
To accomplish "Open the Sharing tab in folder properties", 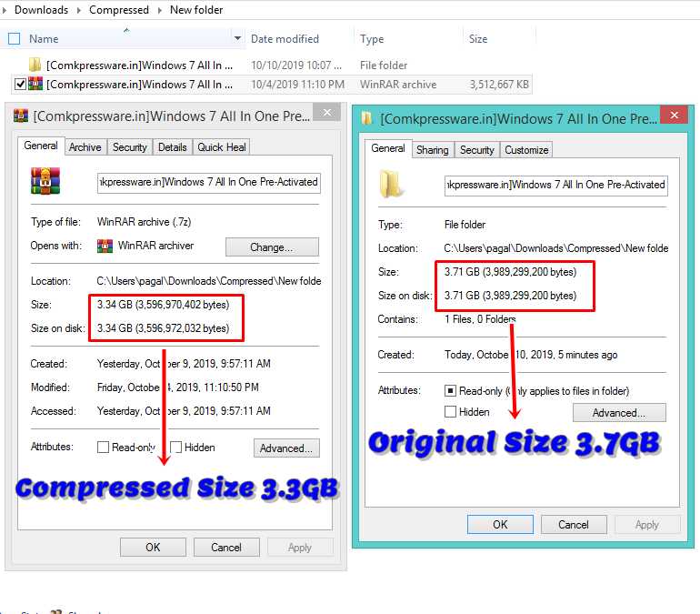I will [432, 150].
